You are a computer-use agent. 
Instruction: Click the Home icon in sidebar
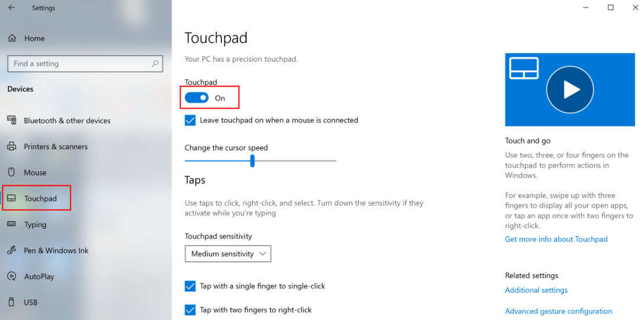[12, 38]
